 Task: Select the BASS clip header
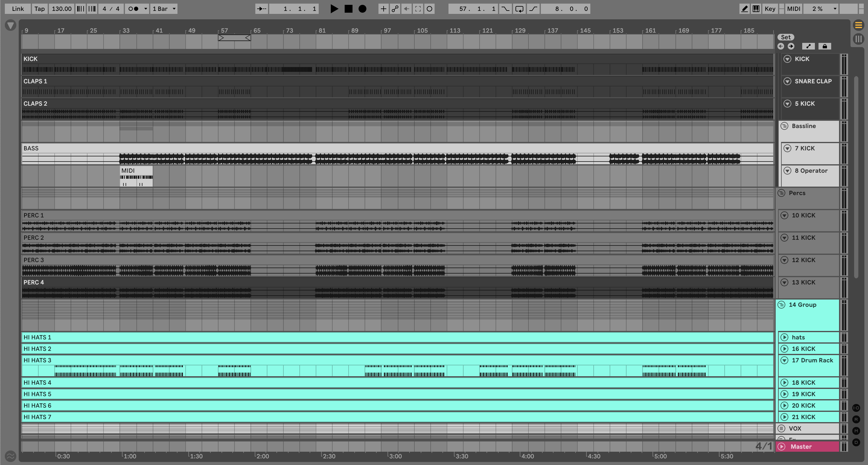[397, 148]
